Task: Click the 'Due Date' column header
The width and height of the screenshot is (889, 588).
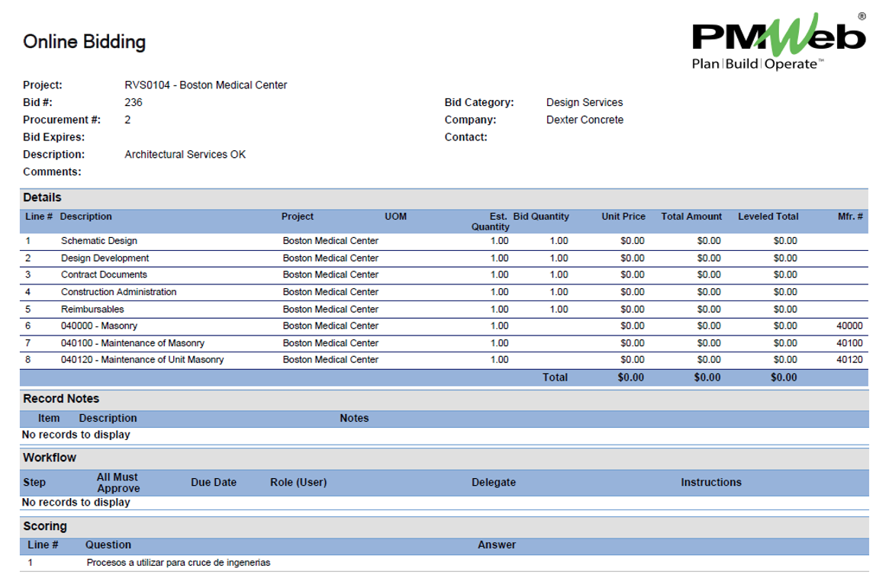Action: [213, 483]
